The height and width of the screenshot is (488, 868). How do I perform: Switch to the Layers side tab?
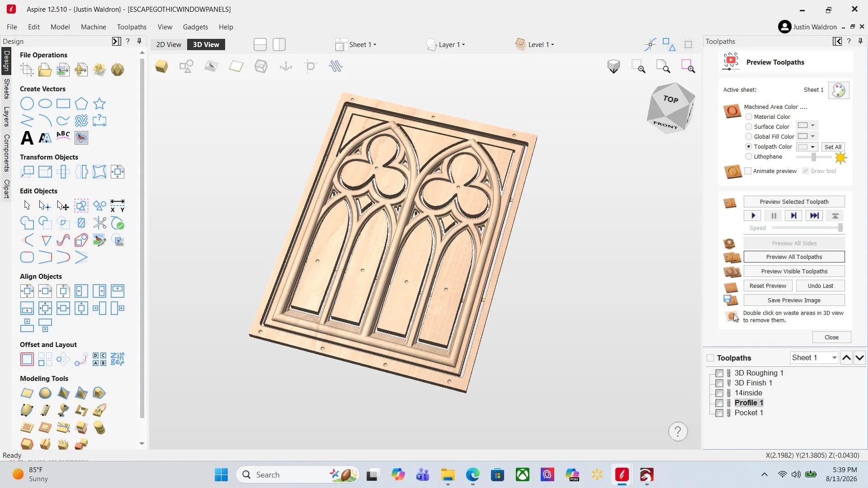[x=6, y=116]
